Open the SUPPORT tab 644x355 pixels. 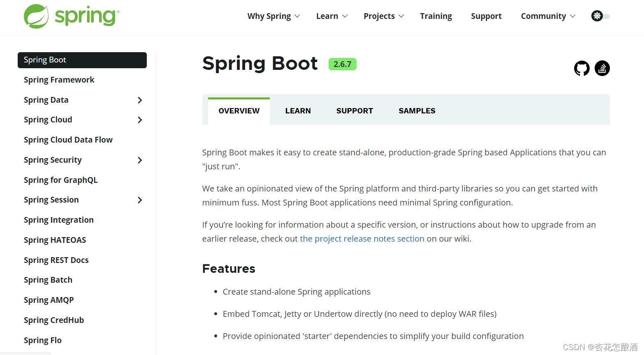coord(354,111)
